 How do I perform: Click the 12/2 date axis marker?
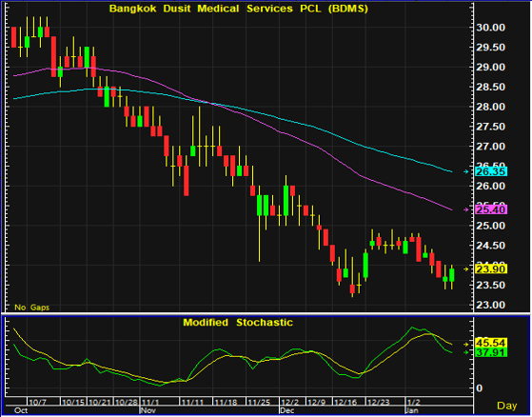point(290,403)
